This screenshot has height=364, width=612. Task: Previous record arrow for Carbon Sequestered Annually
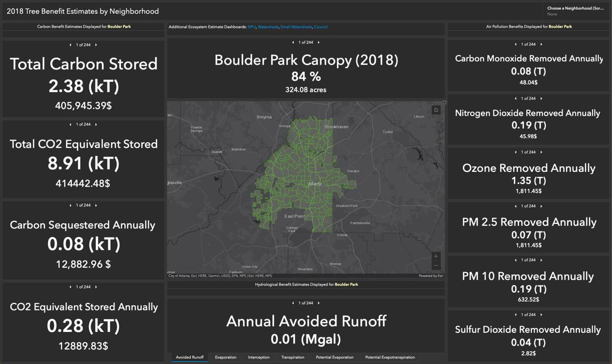point(71,205)
